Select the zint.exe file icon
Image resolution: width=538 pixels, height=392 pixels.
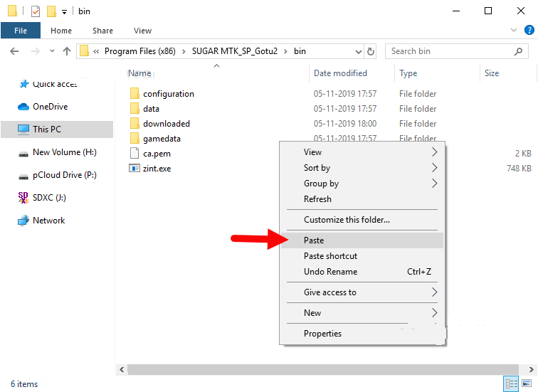pos(134,169)
